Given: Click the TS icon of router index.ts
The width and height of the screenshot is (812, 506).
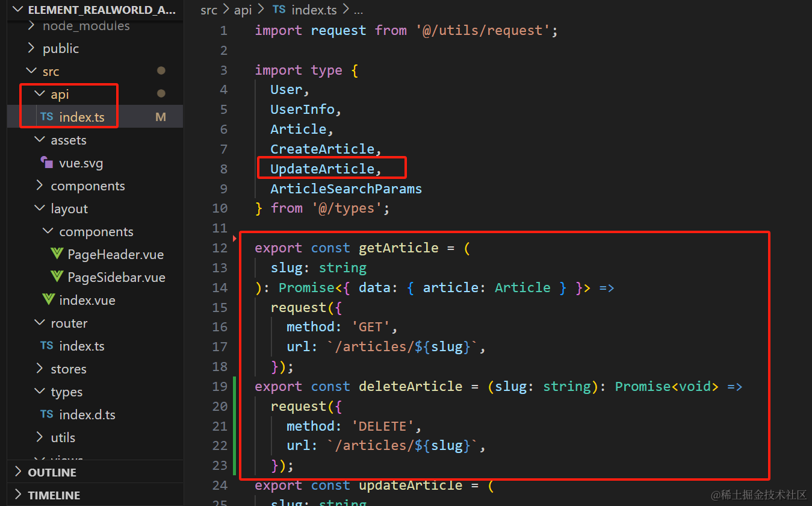Looking at the screenshot, I should 46,346.
